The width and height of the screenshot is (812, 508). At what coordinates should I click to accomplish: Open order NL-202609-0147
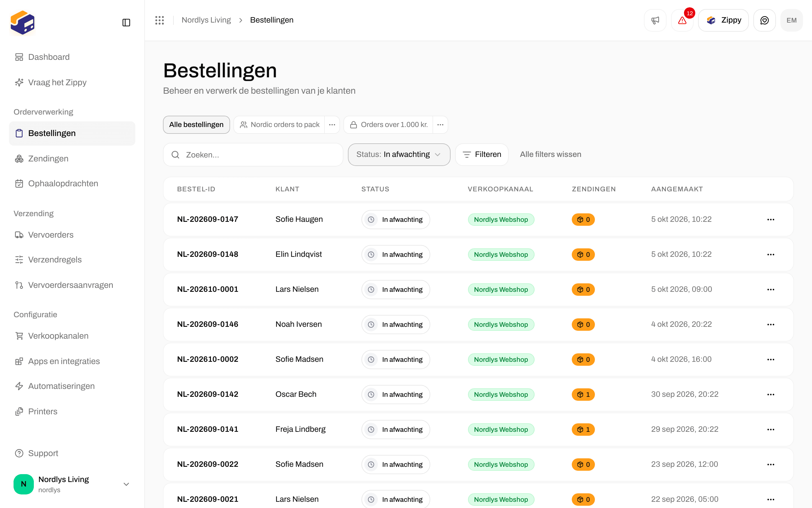coord(208,219)
